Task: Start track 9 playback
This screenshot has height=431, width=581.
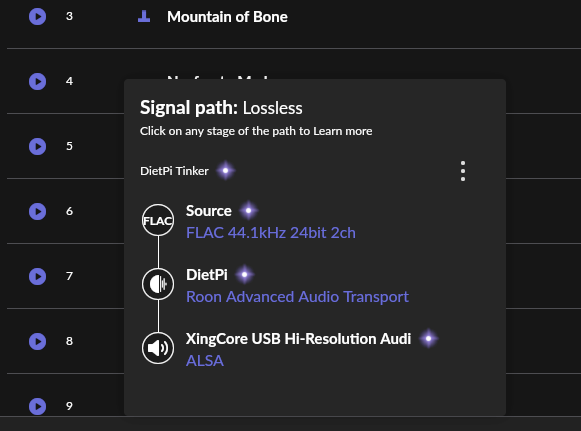Action: [x=37, y=406]
